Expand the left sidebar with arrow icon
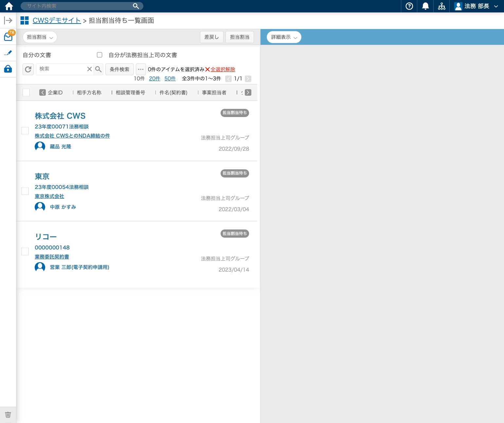The height and width of the screenshot is (423, 504). pos(8,21)
